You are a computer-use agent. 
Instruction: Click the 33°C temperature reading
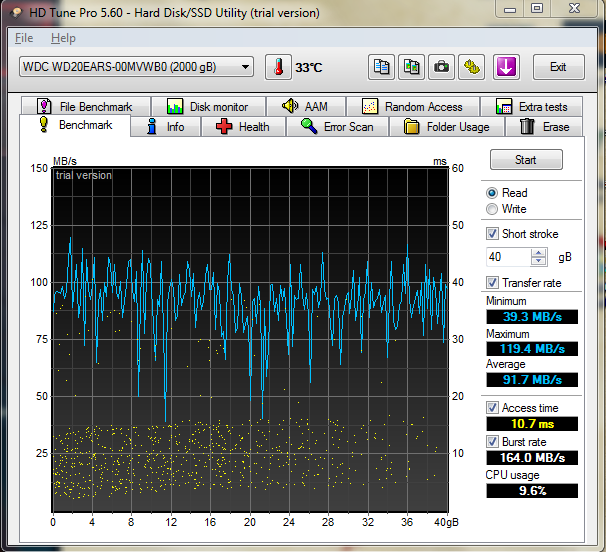[308, 68]
